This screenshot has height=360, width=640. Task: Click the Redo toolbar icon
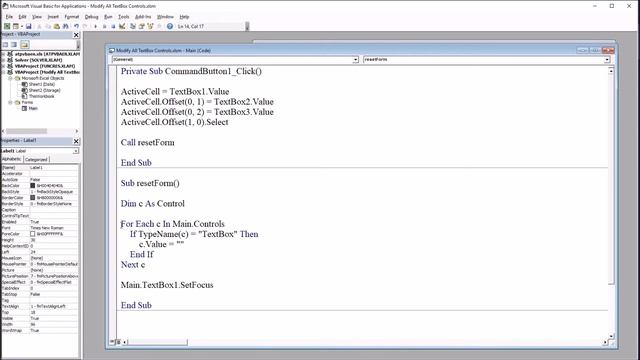coord(85,26)
